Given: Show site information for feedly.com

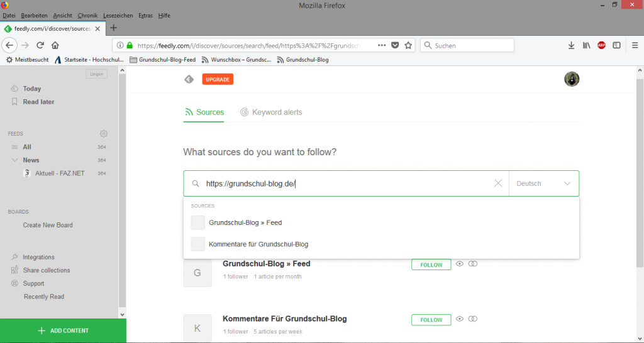Looking at the screenshot, I should coord(120,45).
